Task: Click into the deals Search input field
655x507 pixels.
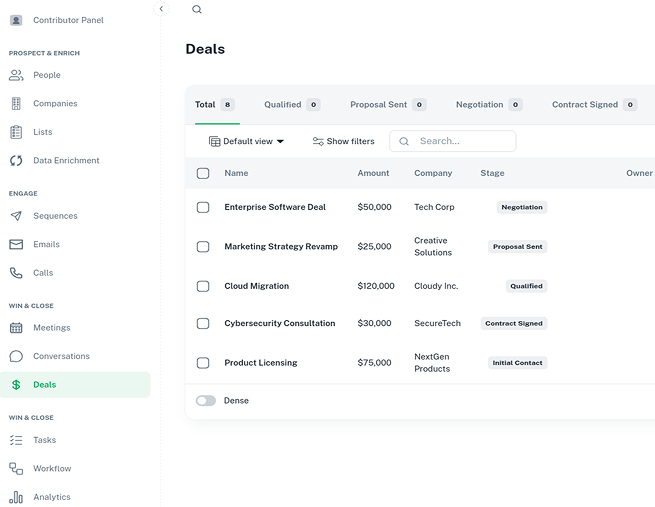Action: pyautogui.click(x=453, y=141)
